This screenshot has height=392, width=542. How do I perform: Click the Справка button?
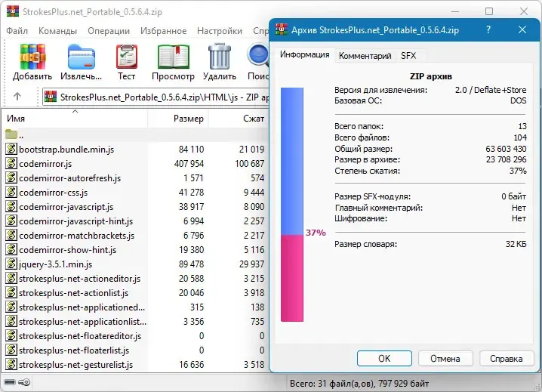506,359
